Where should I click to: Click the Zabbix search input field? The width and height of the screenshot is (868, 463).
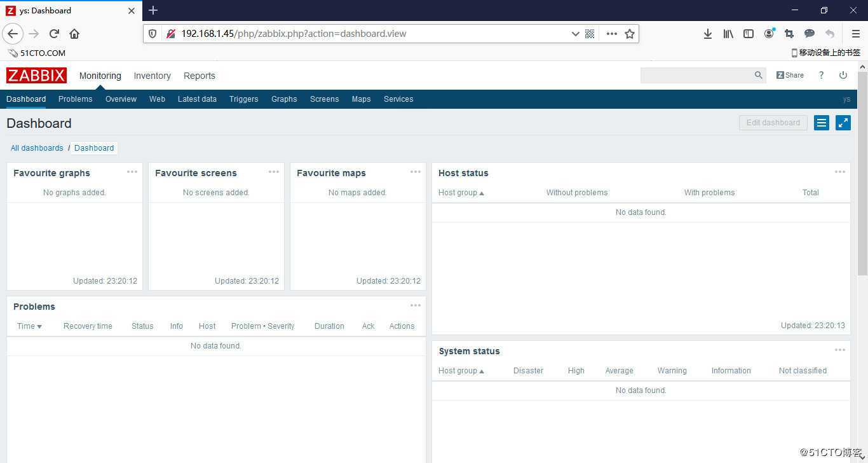tap(696, 75)
